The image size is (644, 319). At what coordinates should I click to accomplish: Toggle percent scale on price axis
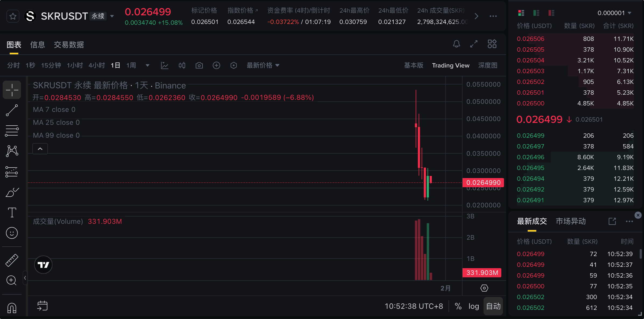click(458, 306)
